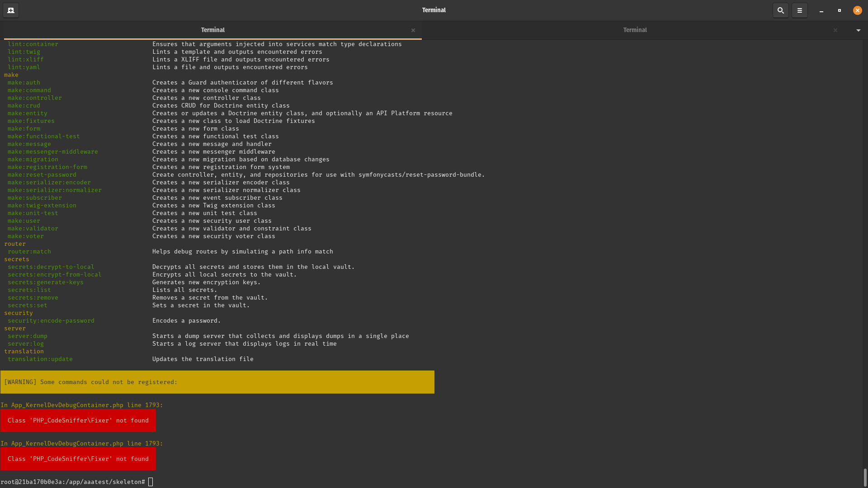Screen dimensions: 868x488
Task: Click the secrets:set command text
Action: pos(28,305)
